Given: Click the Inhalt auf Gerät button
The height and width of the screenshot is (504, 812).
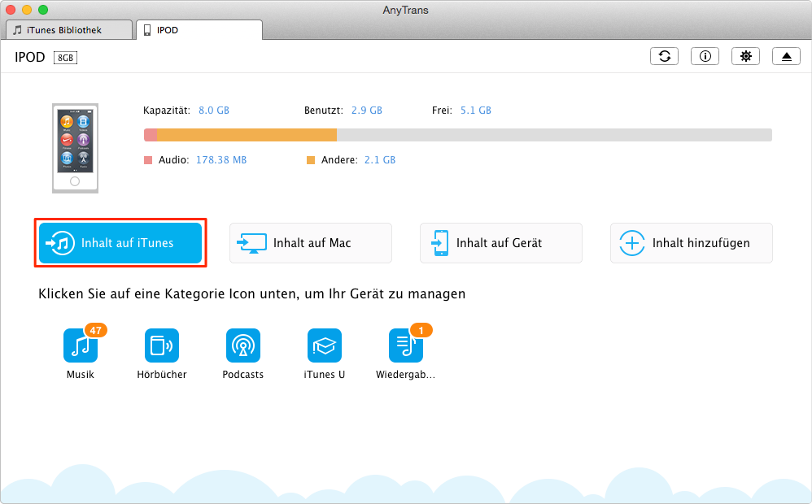Looking at the screenshot, I should pos(500,243).
